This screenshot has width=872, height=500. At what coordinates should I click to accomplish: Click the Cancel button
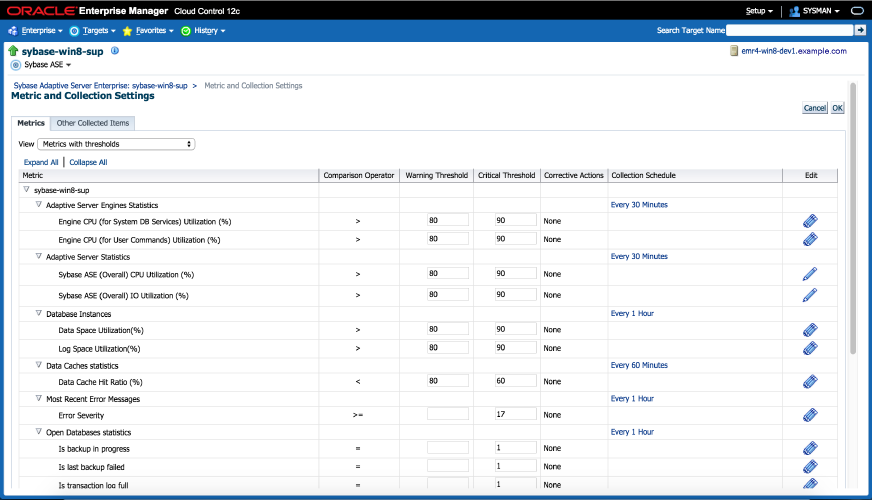pyautogui.click(x=815, y=108)
